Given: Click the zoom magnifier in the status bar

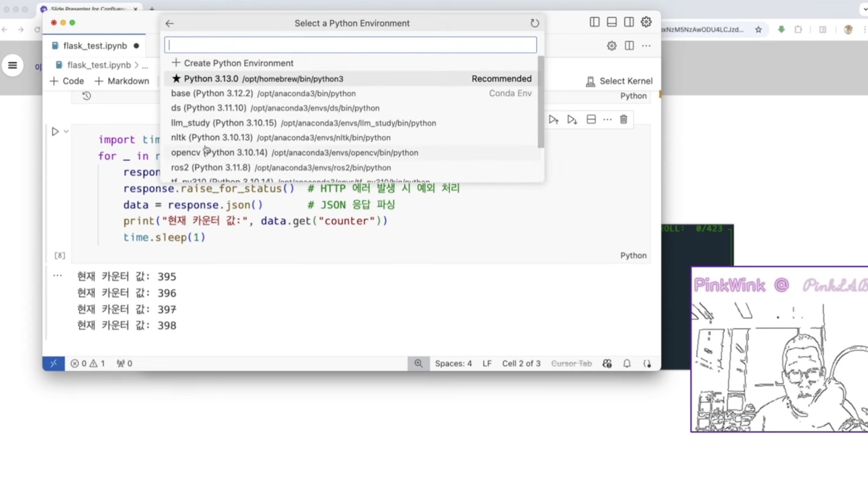Looking at the screenshot, I should pos(418,363).
